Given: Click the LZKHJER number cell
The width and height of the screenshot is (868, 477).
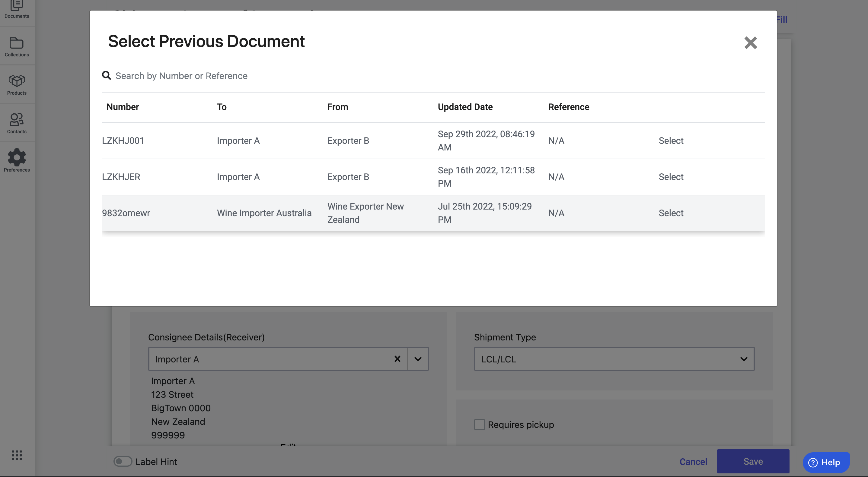Looking at the screenshot, I should tap(121, 177).
